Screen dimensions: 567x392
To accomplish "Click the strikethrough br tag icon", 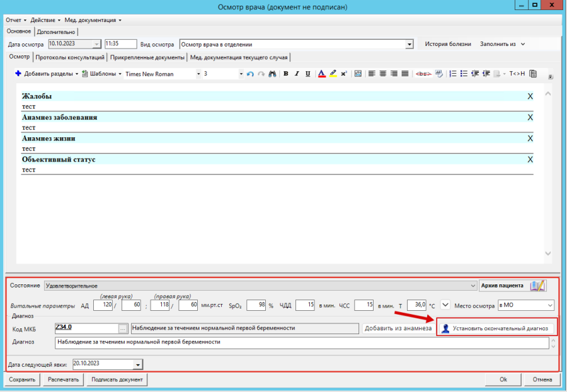I will click(423, 74).
